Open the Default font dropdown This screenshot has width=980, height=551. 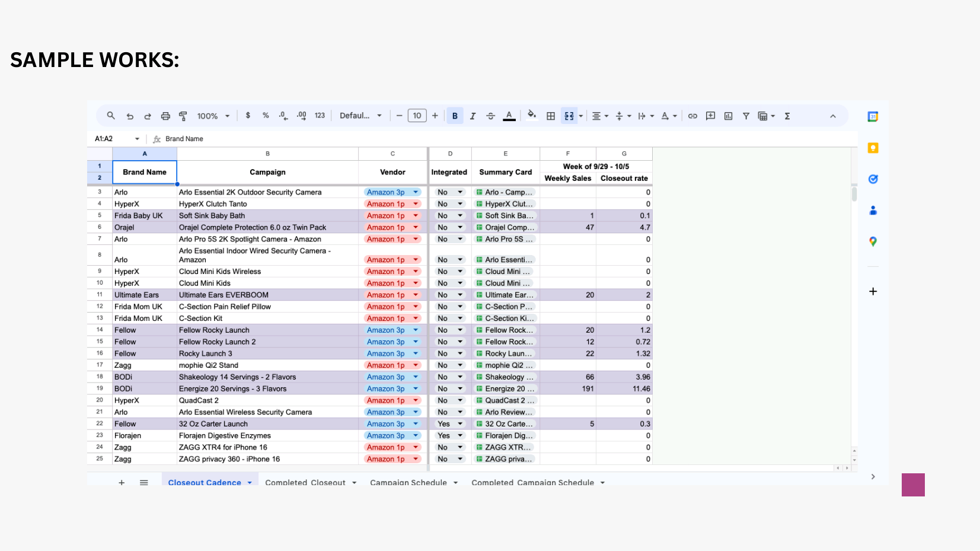[360, 116]
